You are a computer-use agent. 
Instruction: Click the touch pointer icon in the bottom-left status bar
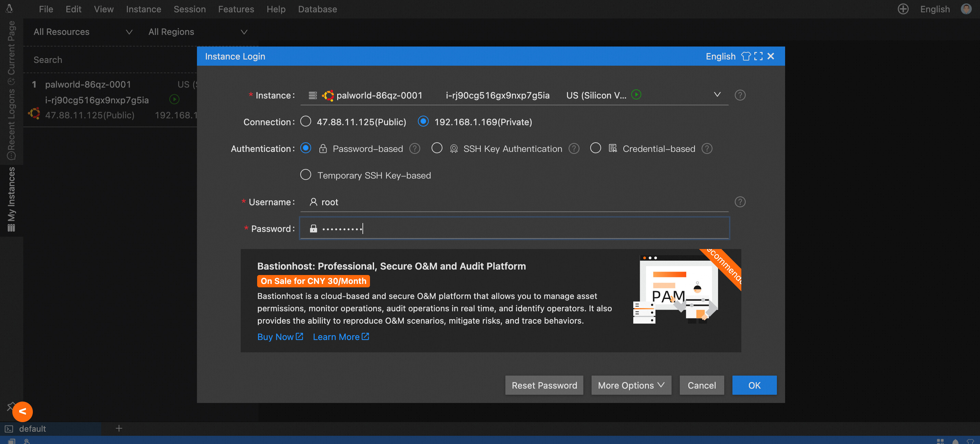[x=27, y=441]
